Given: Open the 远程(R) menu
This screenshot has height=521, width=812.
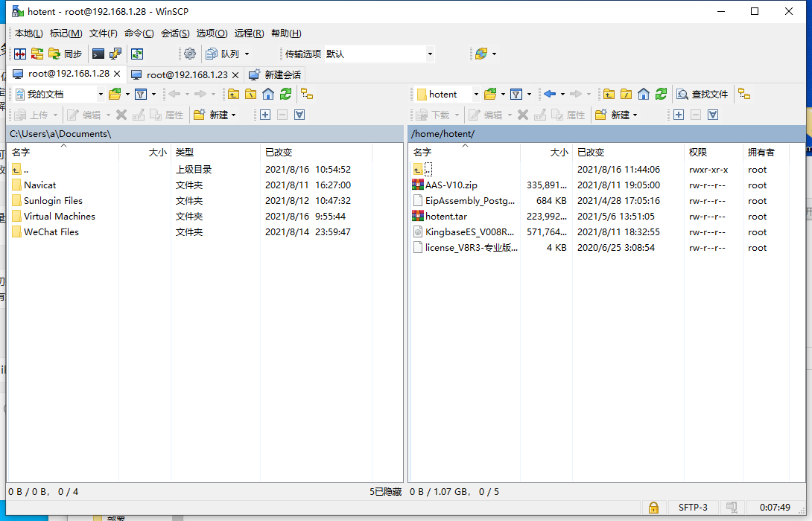Looking at the screenshot, I should (x=249, y=33).
